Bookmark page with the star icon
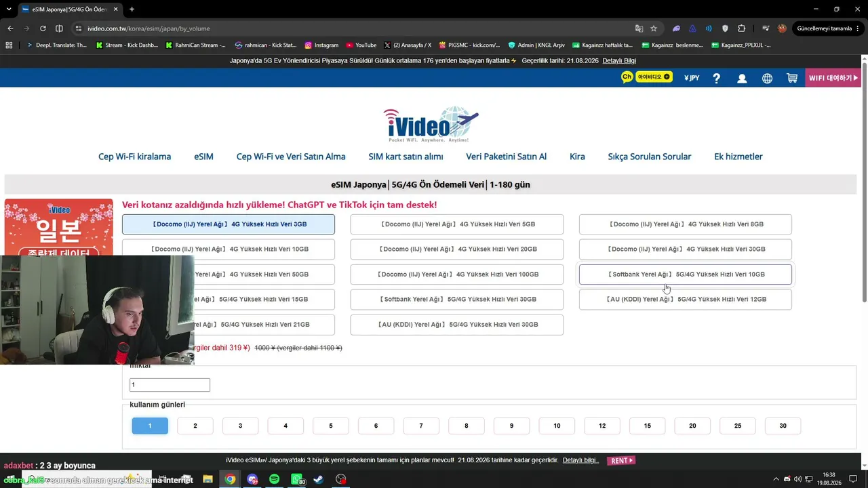 [654, 28]
